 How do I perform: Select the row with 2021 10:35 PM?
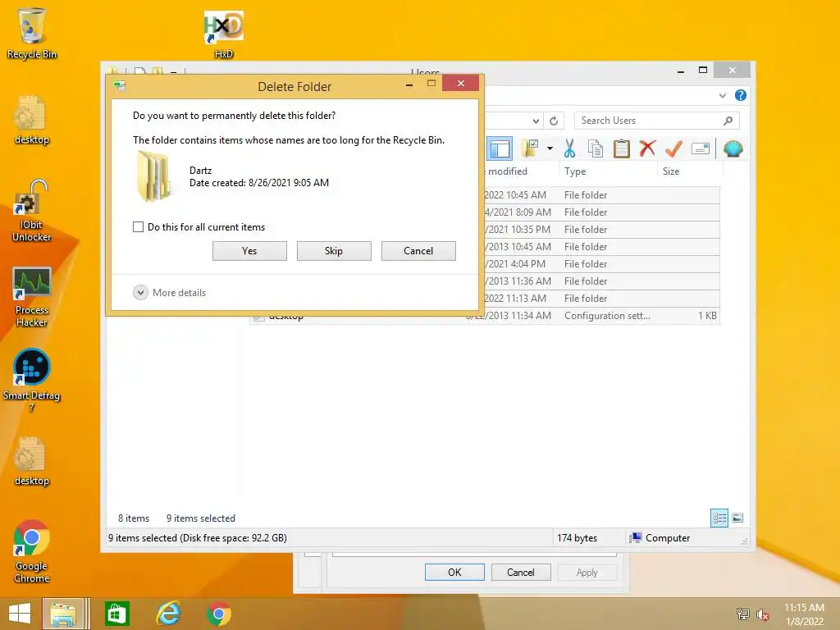pos(601,230)
